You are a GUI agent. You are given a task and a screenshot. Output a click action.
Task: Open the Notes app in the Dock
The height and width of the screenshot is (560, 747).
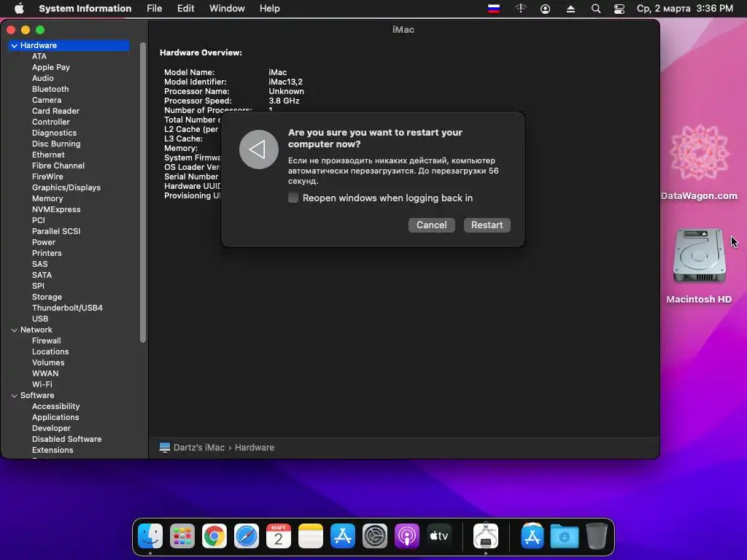(x=311, y=536)
